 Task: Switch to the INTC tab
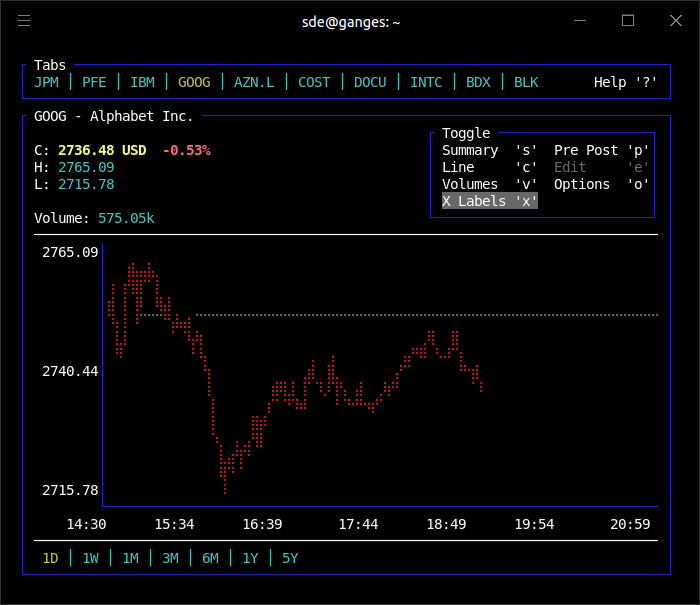426,83
